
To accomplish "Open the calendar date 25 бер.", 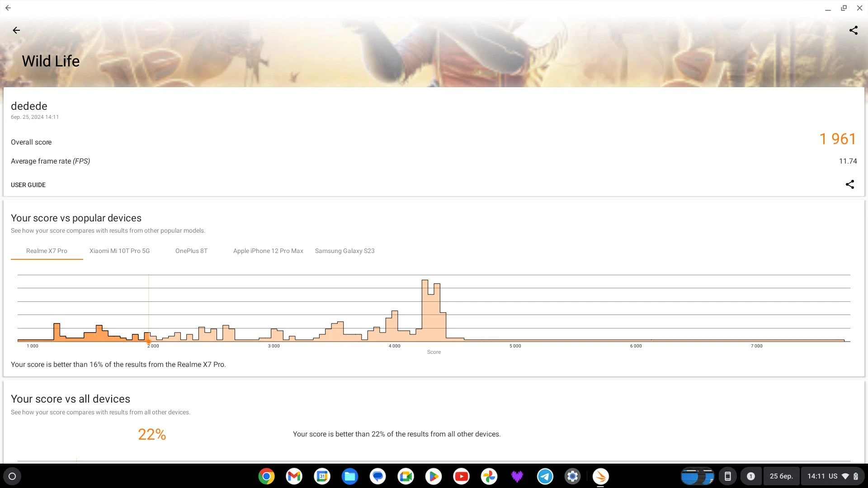I will [x=781, y=476].
